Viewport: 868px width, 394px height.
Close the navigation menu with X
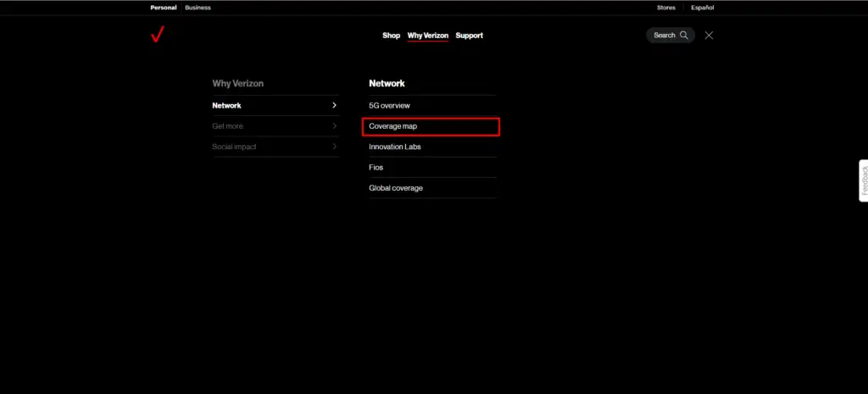tap(709, 36)
